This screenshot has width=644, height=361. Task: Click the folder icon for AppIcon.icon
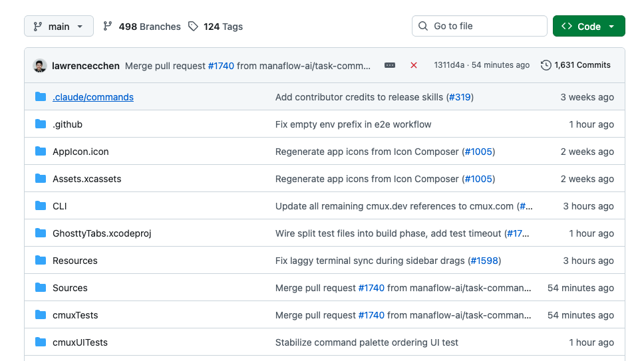(41, 152)
